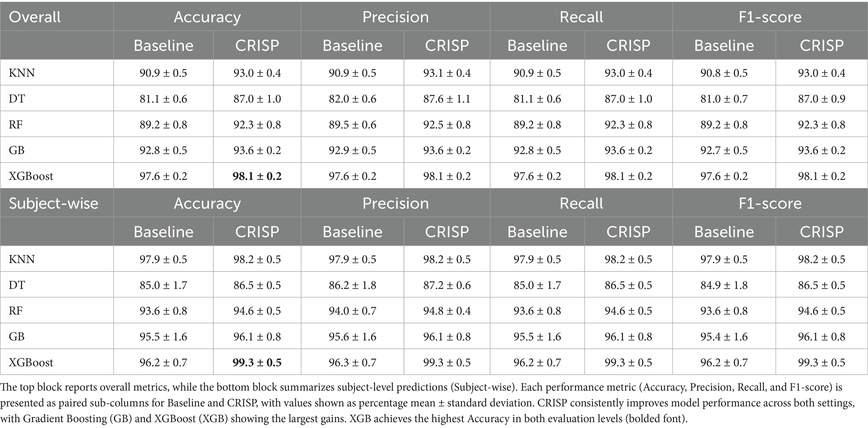Screen dimensions: 868x428
Task: Click the Subject-wise block header cell
Action: [x=53, y=203]
